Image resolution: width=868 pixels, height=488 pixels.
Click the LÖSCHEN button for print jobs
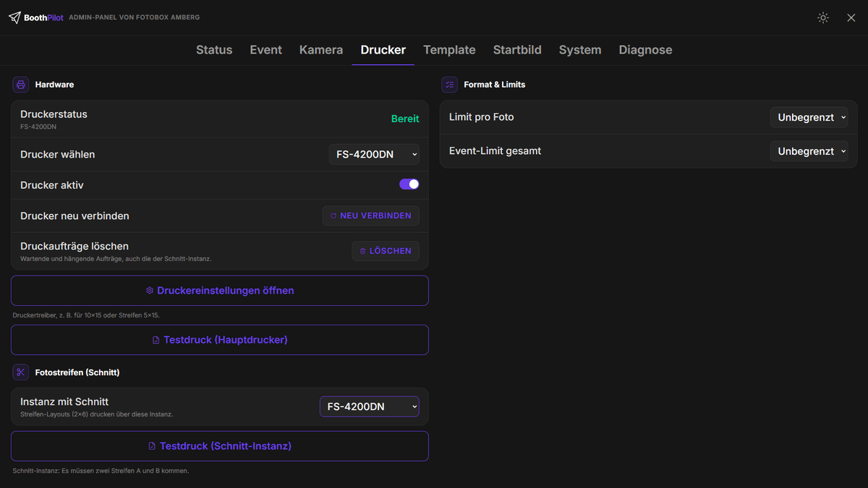[x=386, y=251]
